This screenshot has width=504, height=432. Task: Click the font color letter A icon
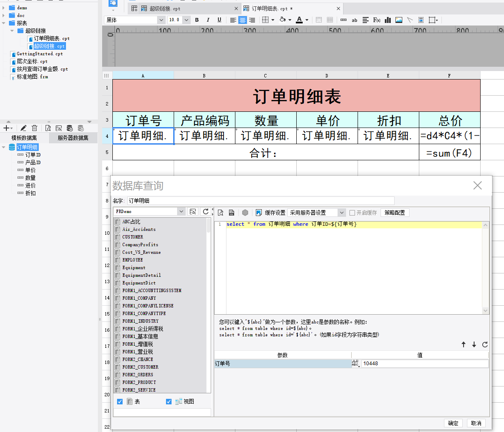(x=299, y=20)
